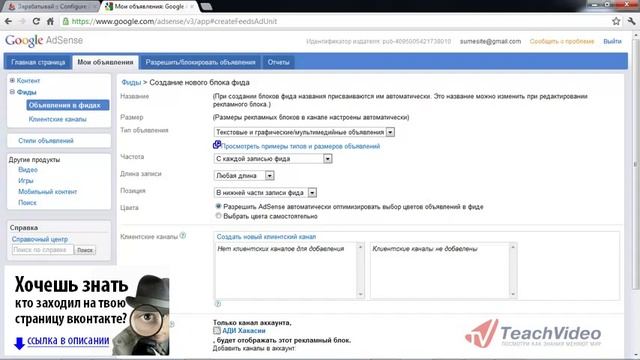The width and height of the screenshot is (640, 360).
Task: Select the Мои объявления browser tab
Action: pyautogui.click(x=149, y=7)
